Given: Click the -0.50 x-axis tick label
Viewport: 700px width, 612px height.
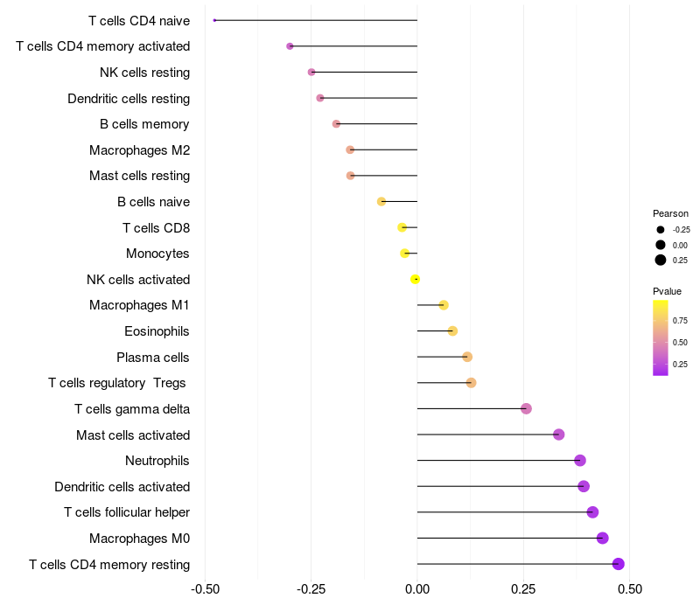Looking at the screenshot, I should [x=206, y=589].
